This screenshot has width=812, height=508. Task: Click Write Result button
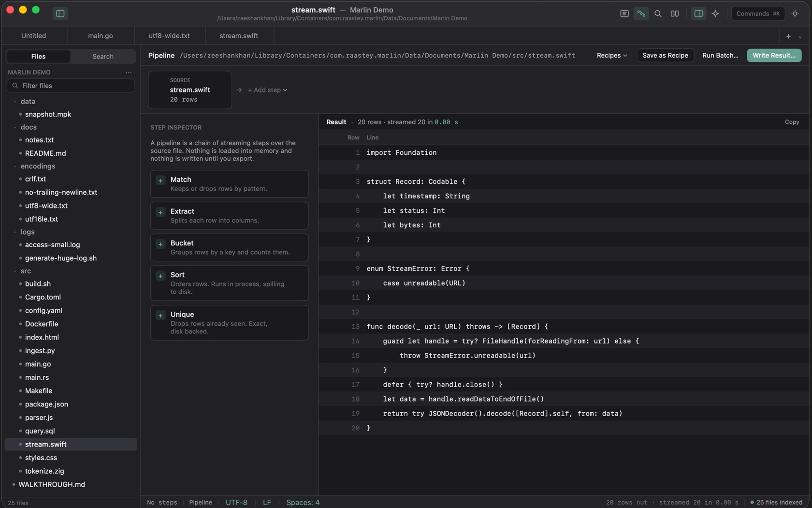pos(774,56)
